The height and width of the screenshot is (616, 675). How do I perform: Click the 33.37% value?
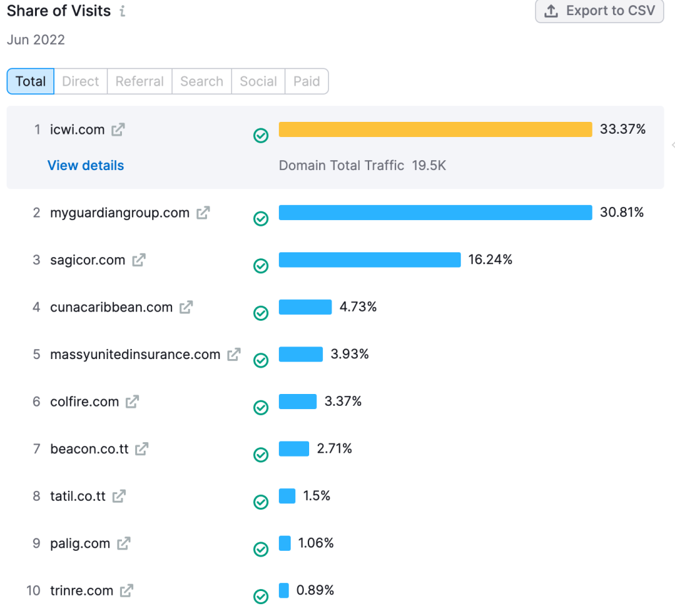pyautogui.click(x=623, y=129)
